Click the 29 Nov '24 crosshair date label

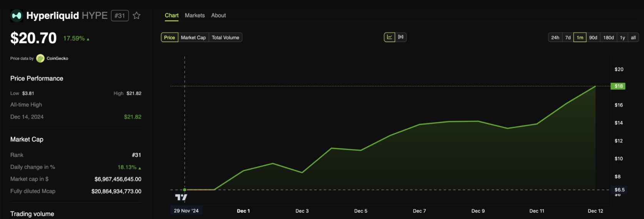click(186, 211)
